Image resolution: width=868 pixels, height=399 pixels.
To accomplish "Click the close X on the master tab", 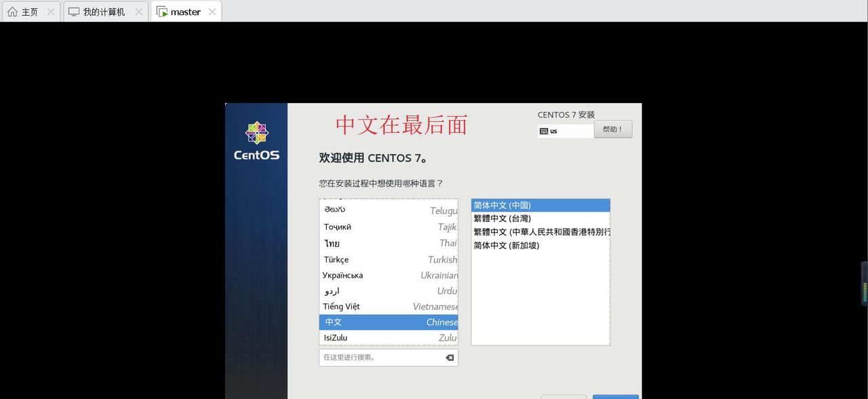I will (213, 11).
